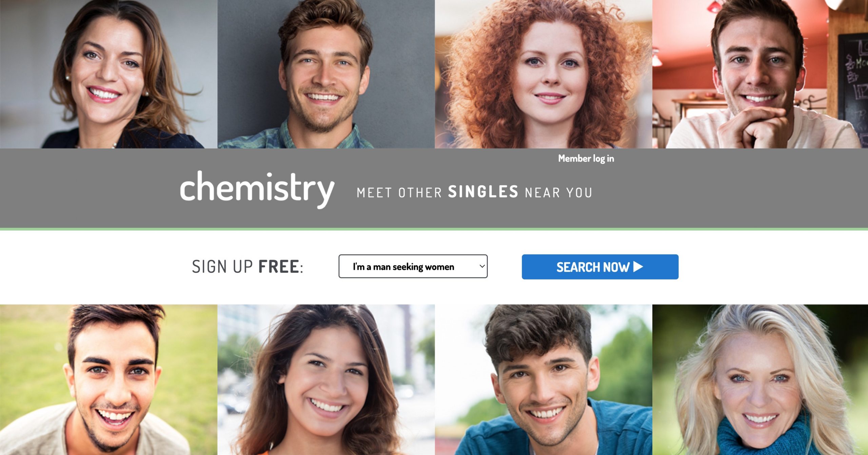Open the Member log in link

tap(586, 159)
